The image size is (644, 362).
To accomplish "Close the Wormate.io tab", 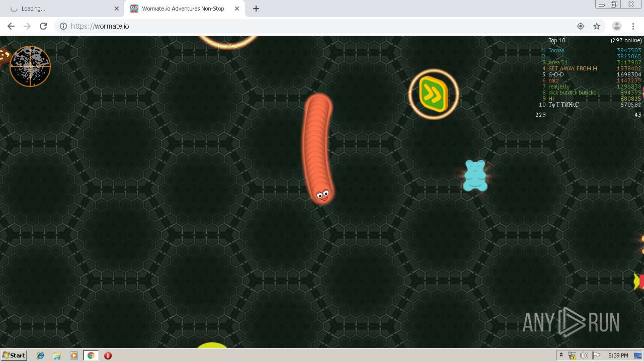I will pos(237,9).
